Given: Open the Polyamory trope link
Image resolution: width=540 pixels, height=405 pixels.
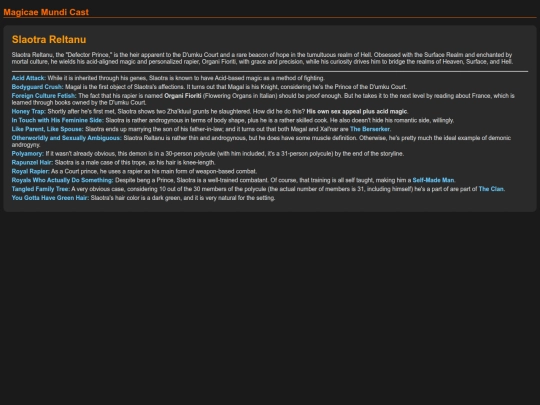Looking at the screenshot, I should [x=28, y=154].
